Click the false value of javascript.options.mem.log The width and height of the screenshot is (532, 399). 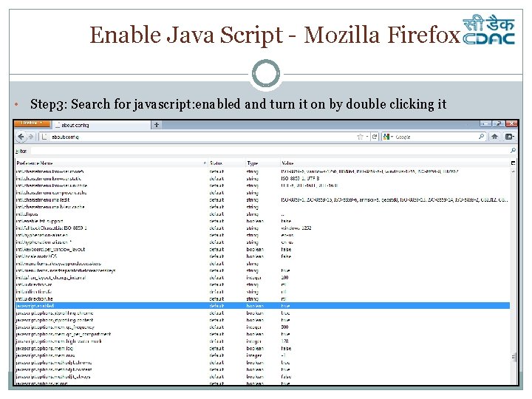click(286, 349)
